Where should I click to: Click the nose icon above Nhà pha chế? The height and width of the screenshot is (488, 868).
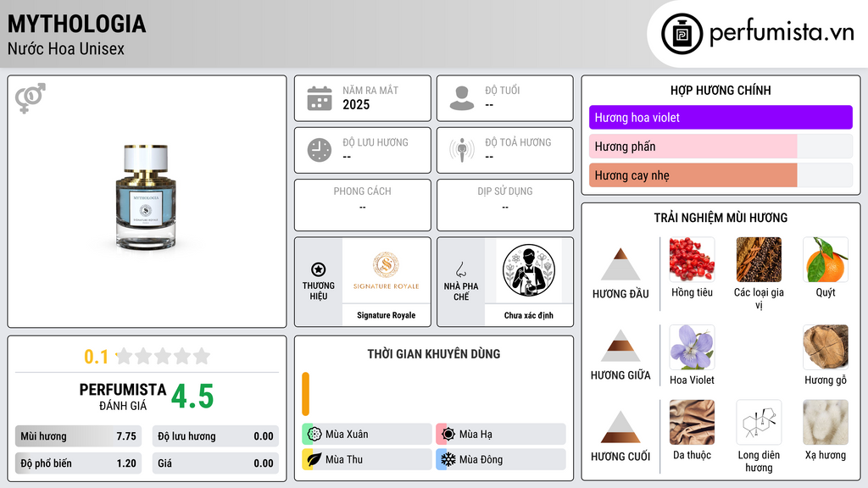tap(460, 269)
